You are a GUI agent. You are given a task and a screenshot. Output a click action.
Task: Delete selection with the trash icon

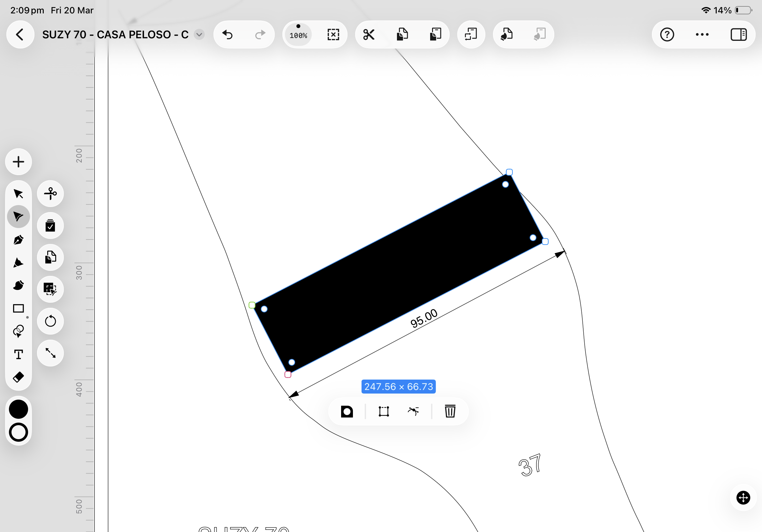tap(450, 411)
